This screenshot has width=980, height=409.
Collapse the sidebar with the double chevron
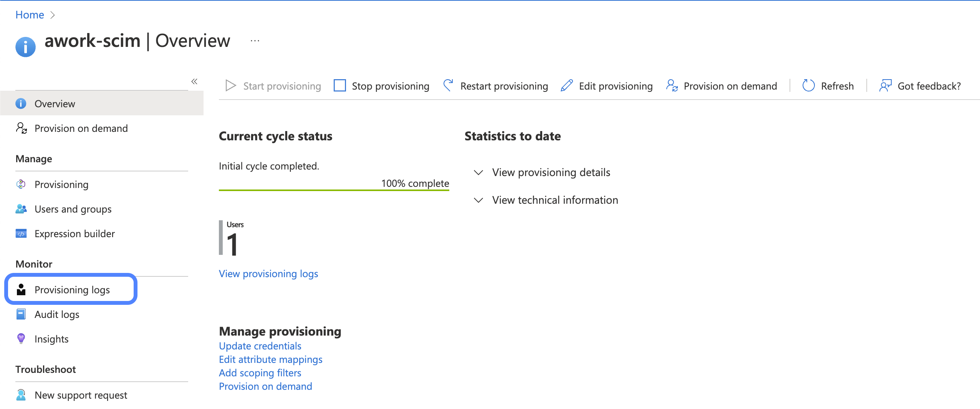point(194,81)
